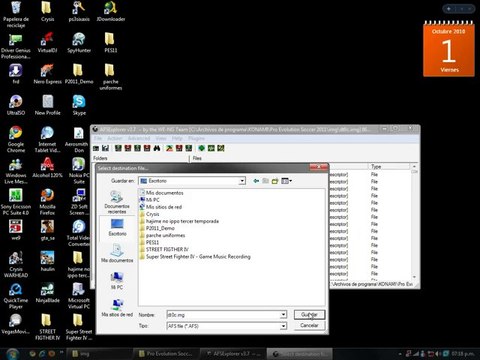This screenshot has height=360, width=480.
Task: Select Mis sitios de red in file list
Action: click(x=161, y=207)
